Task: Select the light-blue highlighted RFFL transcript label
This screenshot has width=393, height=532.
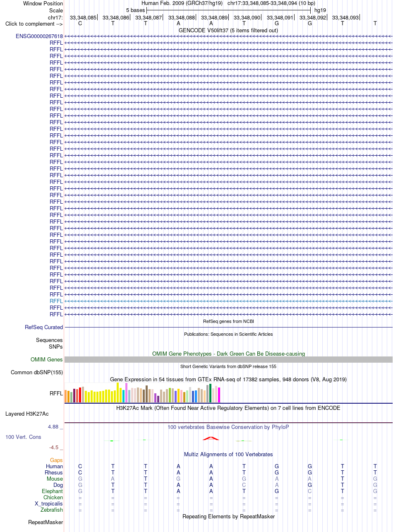Action: (56, 301)
